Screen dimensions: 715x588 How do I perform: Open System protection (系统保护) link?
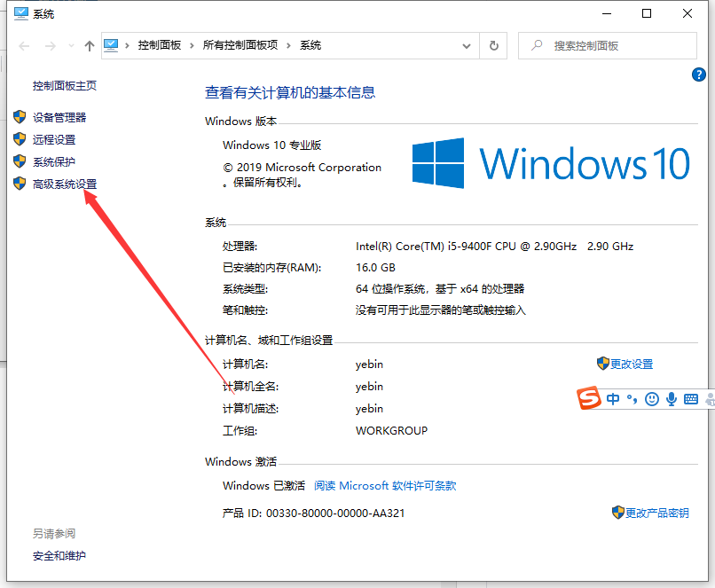coord(54,161)
